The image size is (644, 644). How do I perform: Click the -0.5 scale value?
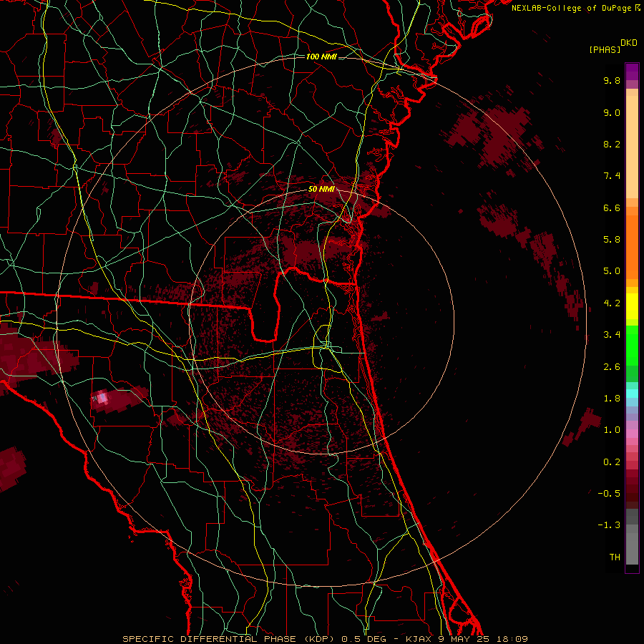[x=609, y=494]
